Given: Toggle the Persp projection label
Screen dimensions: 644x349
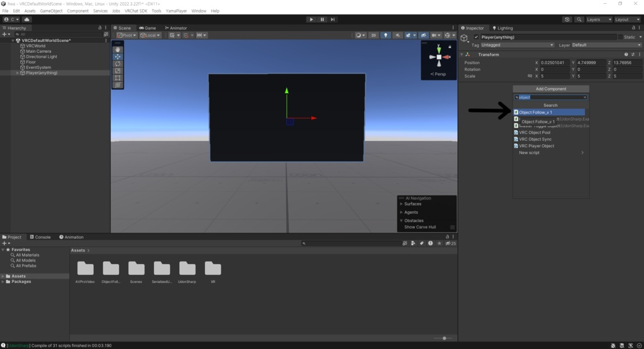Looking at the screenshot, I should pyautogui.click(x=438, y=74).
